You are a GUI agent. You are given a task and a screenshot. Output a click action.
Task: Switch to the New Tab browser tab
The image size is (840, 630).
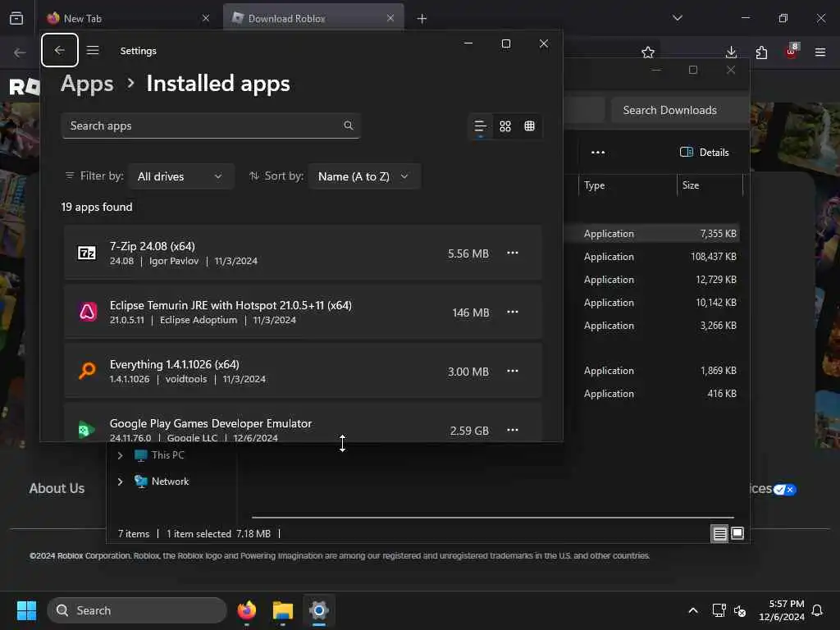[x=127, y=18]
